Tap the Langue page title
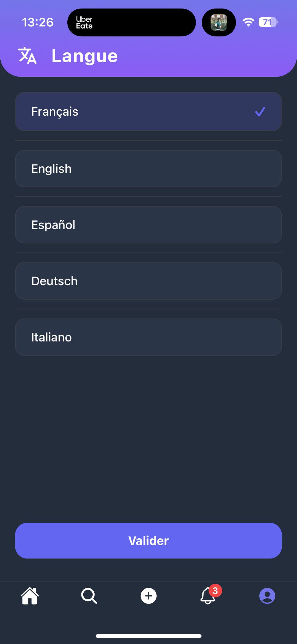The height and width of the screenshot is (644, 297). pyautogui.click(x=85, y=56)
